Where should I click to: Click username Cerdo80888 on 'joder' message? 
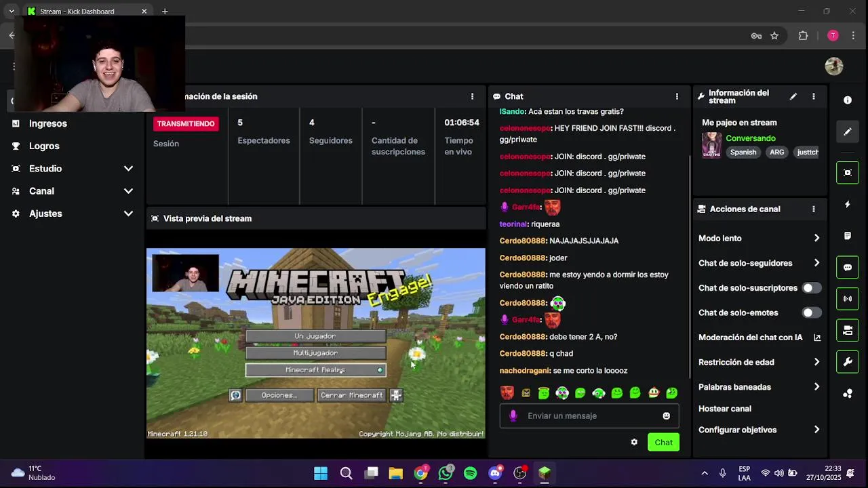click(x=523, y=258)
